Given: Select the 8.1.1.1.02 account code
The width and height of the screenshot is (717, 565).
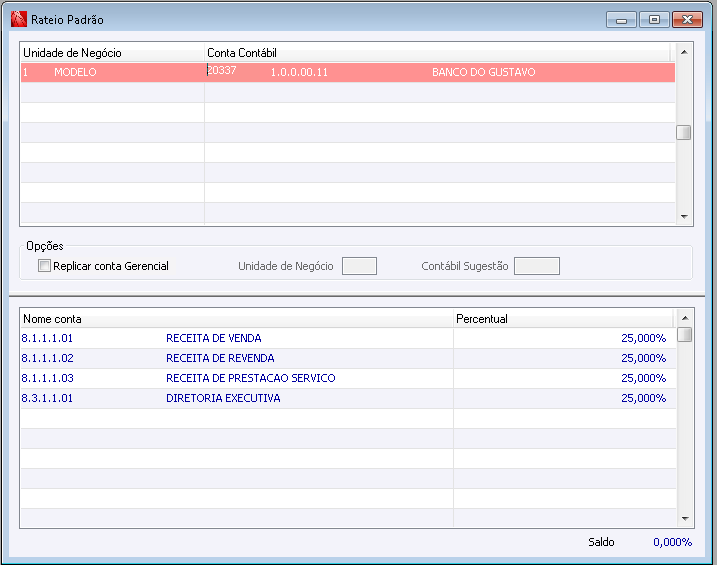Looking at the screenshot, I should [48, 358].
